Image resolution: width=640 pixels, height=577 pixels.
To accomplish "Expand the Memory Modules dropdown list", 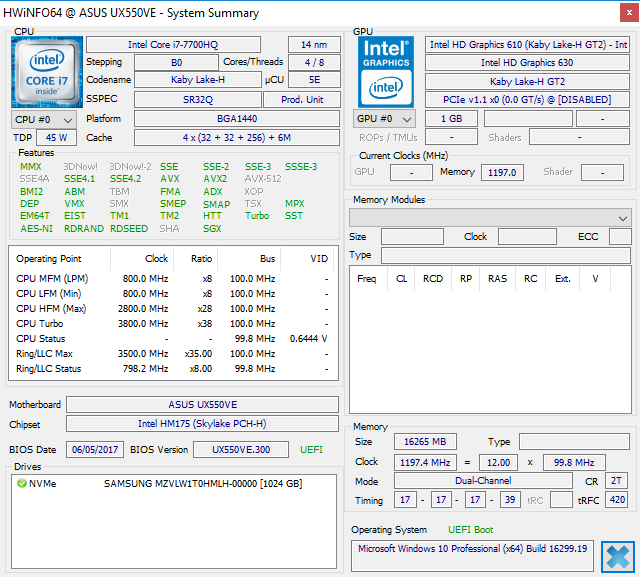I will point(623,218).
